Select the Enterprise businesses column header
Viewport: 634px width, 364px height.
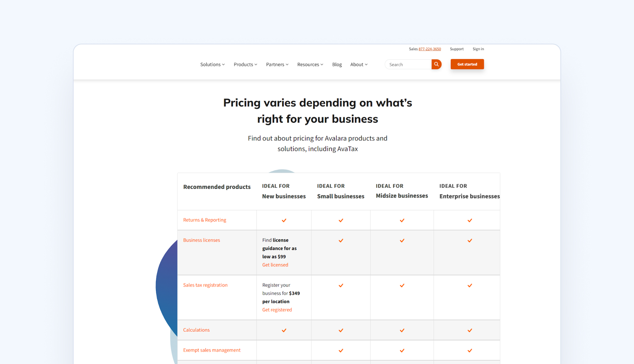point(469,191)
